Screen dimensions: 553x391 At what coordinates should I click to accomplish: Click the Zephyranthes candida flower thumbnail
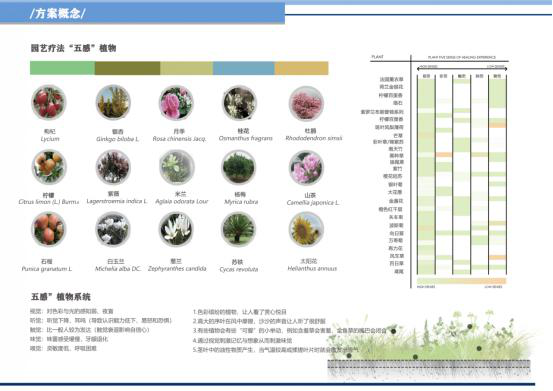click(x=176, y=229)
